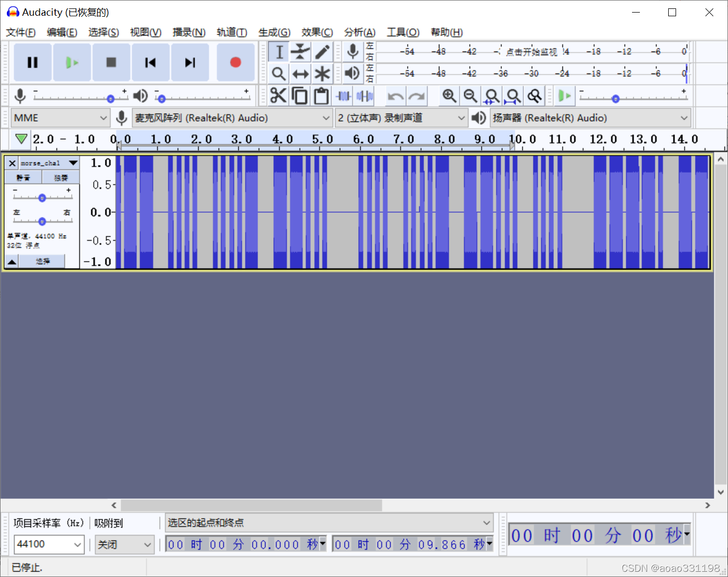Click the selection start time field

(247, 545)
